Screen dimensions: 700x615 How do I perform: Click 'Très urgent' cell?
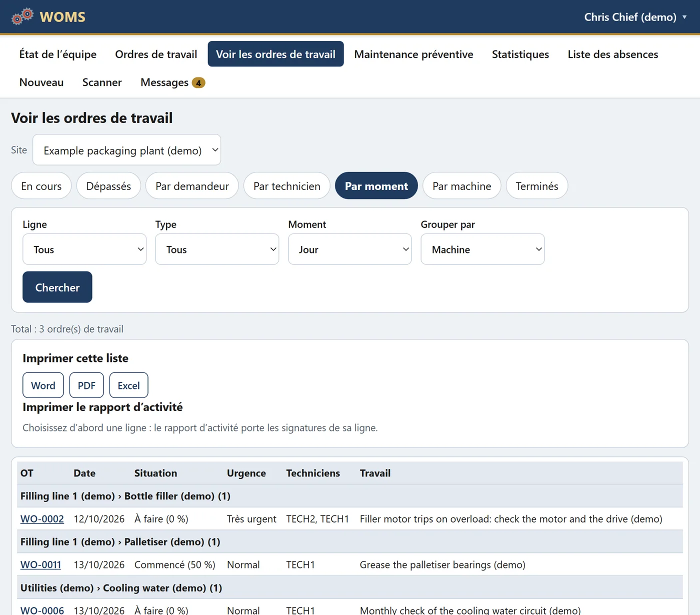251,519
